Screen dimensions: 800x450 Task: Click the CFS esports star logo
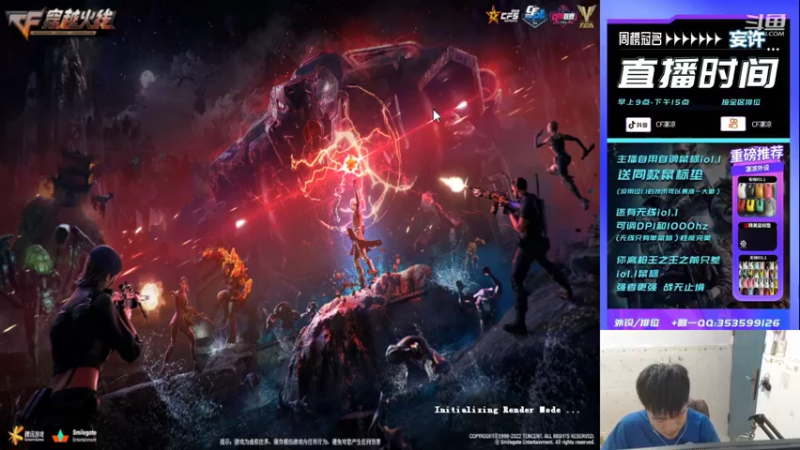[x=503, y=15]
